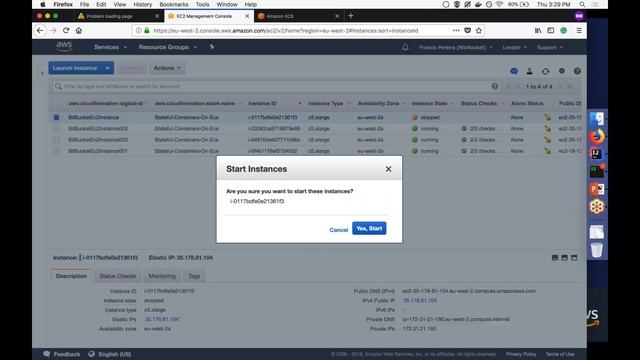Click the Feedback button in footer
Image resolution: width=640 pixels, height=360 pixels.
click(x=62, y=354)
